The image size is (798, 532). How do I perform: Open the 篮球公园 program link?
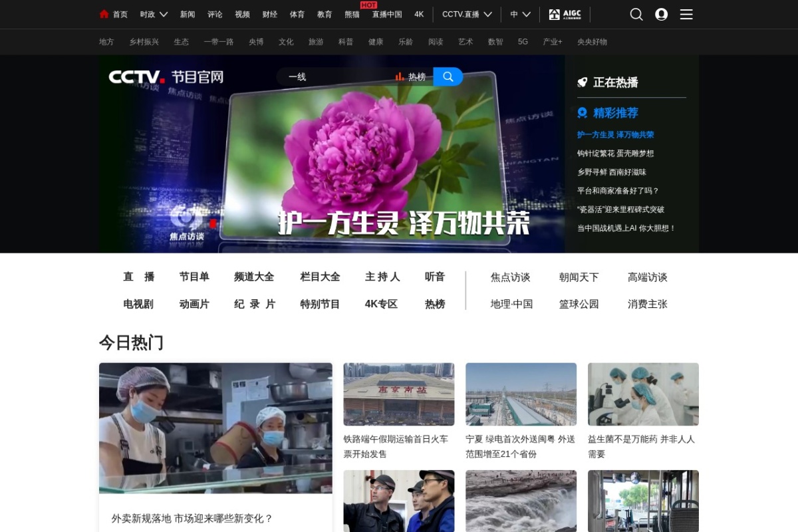coord(579,304)
